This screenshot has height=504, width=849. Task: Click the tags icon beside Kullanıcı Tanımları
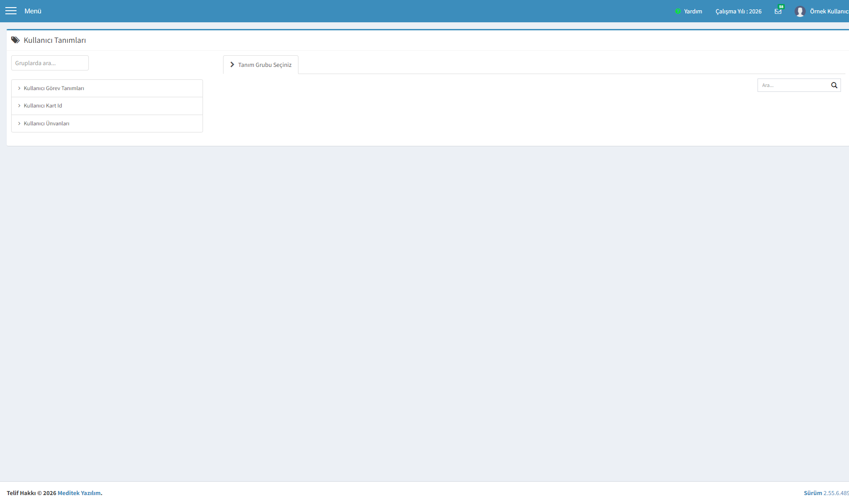tap(16, 40)
